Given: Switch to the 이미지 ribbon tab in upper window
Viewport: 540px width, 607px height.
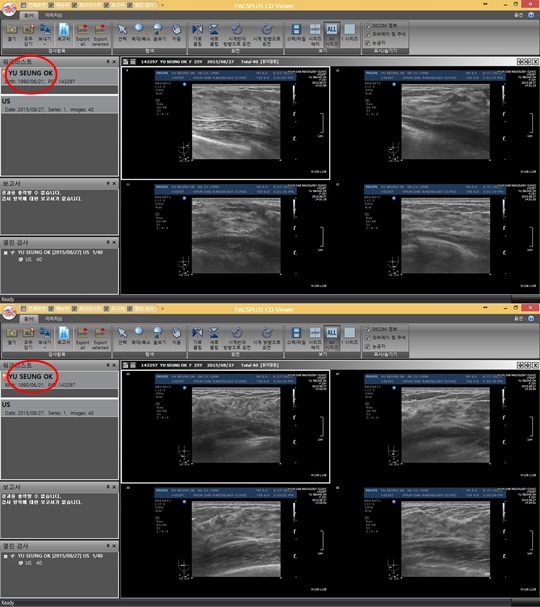Looking at the screenshot, I should [x=53, y=15].
